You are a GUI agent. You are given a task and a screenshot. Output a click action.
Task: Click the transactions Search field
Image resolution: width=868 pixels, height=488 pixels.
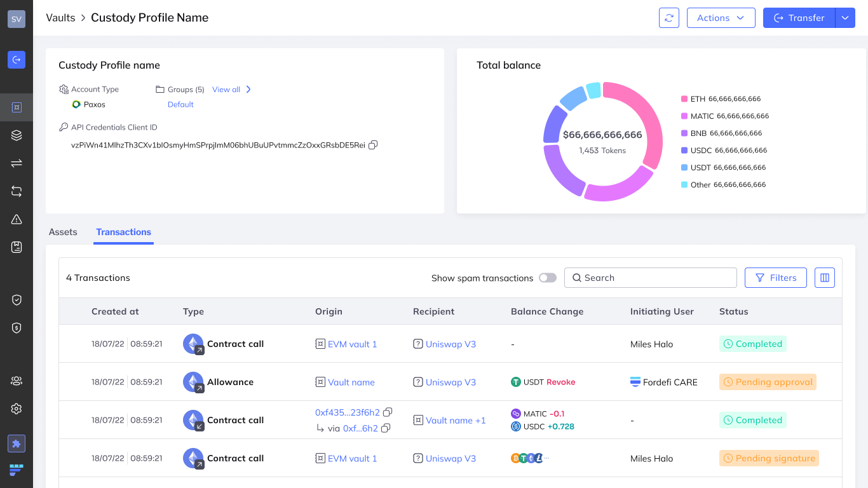(x=651, y=278)
